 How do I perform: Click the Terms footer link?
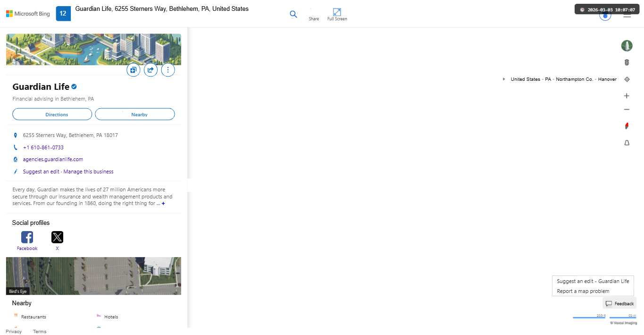pyautogui.click(x=40, y=331)
